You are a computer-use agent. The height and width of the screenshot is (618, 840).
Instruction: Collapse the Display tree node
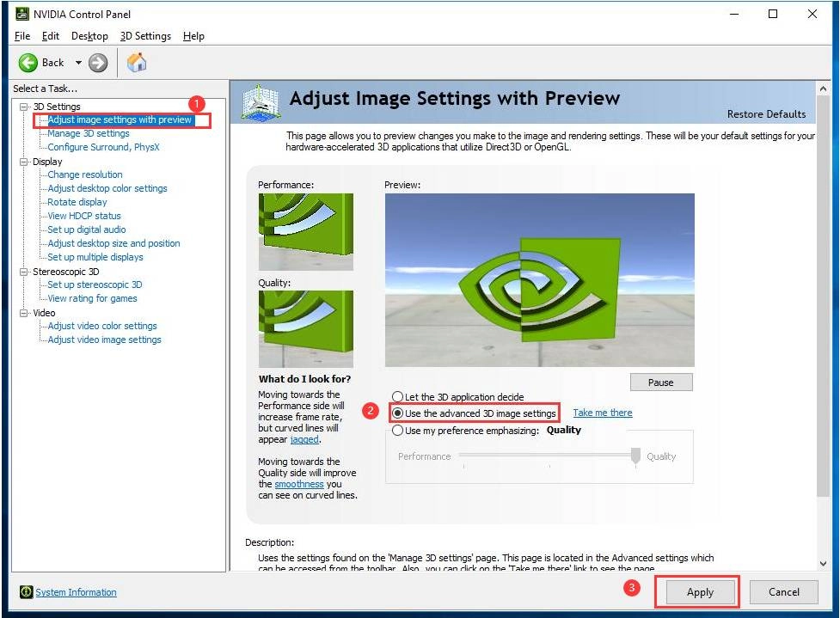click(23, 162)
